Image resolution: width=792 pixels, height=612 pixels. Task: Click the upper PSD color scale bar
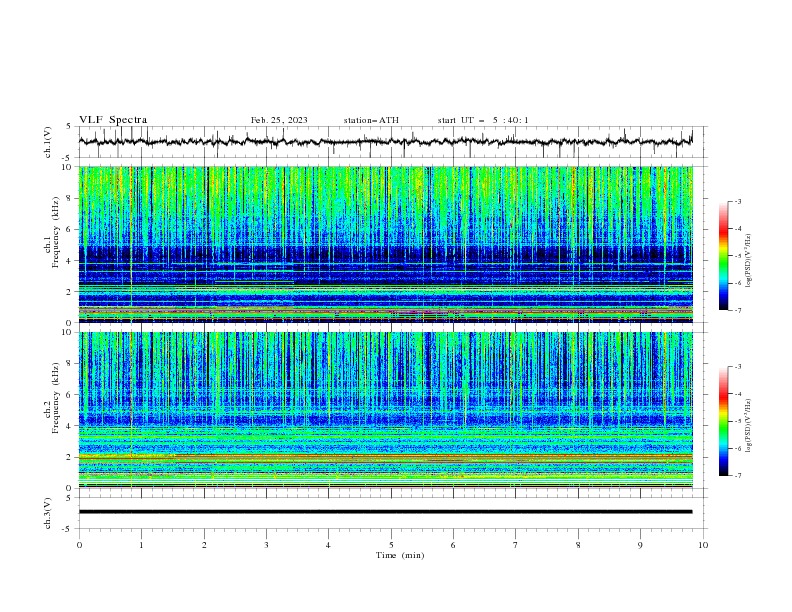pos(723,256)
